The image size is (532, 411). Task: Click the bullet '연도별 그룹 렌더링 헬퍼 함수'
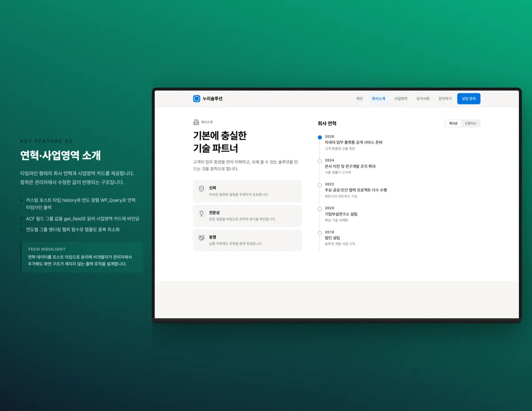click(x=73, y=230)
